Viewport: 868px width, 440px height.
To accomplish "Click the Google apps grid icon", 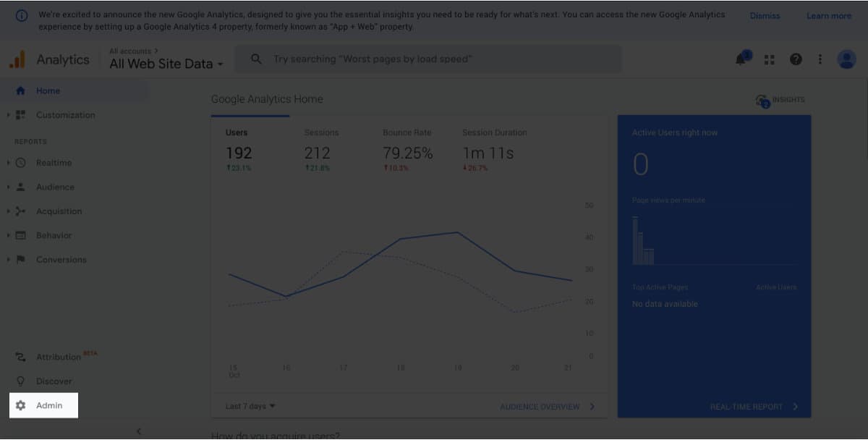I will coord(769,59).
